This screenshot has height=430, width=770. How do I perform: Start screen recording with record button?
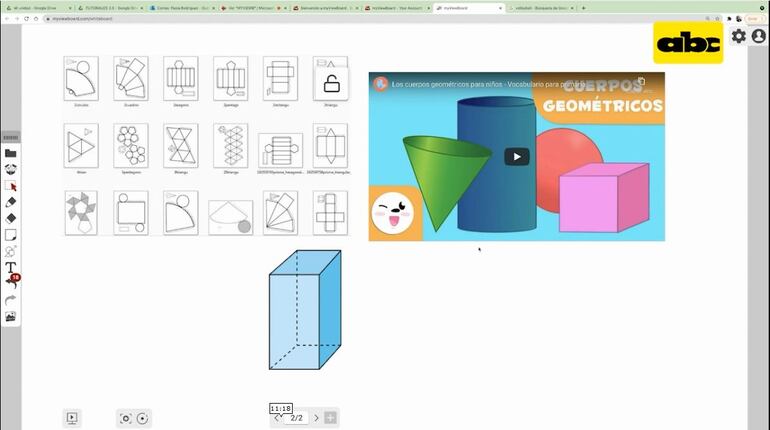[x=143, y=418]
